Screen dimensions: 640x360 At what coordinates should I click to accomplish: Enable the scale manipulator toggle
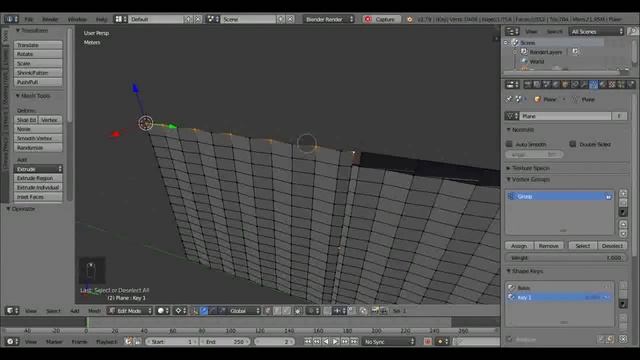click(x=222, y=311)
